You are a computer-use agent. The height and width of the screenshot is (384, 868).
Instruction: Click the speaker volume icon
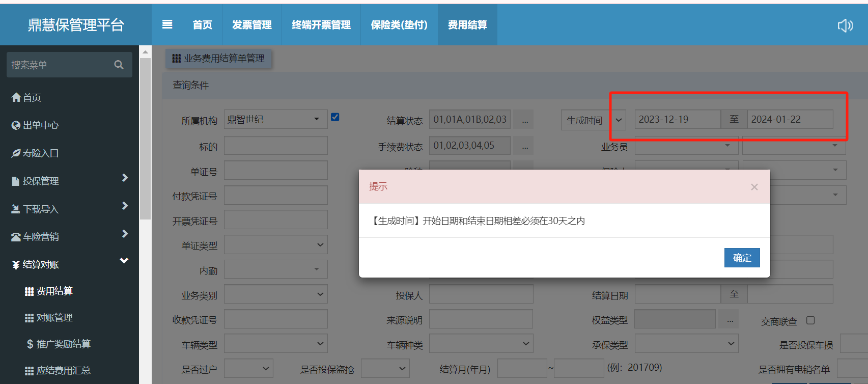(845, 25)
